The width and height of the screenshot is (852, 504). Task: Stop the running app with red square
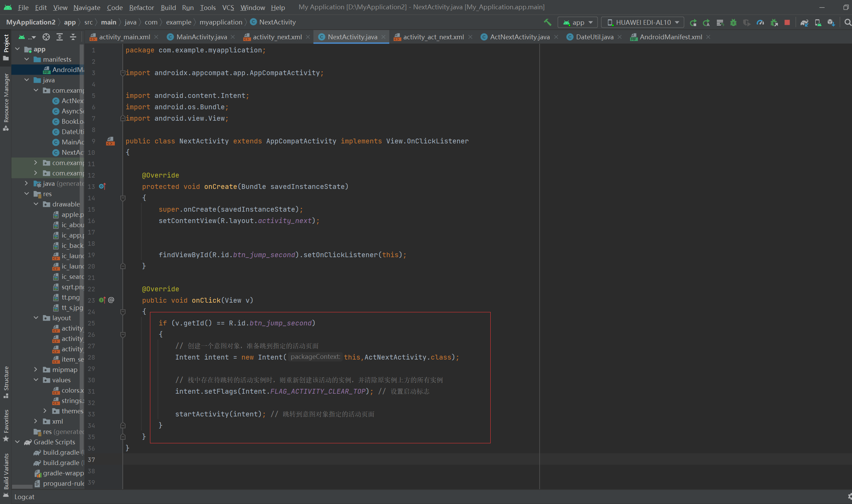pyautogui.click(x=787, y=22)
